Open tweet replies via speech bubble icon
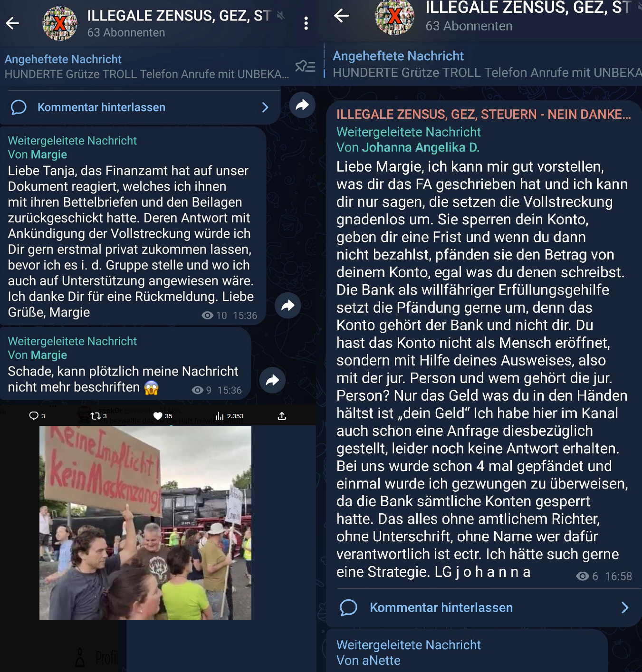 pos(34,416)
